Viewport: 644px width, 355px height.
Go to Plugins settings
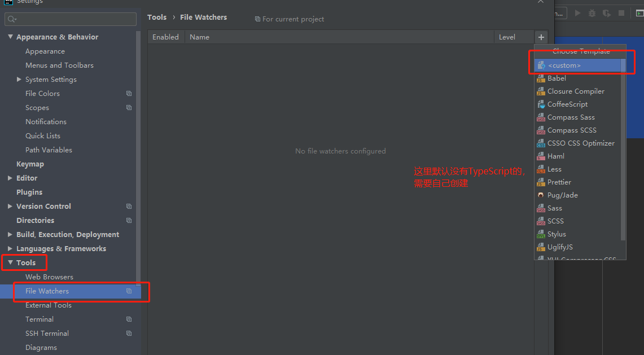(29, 192)
